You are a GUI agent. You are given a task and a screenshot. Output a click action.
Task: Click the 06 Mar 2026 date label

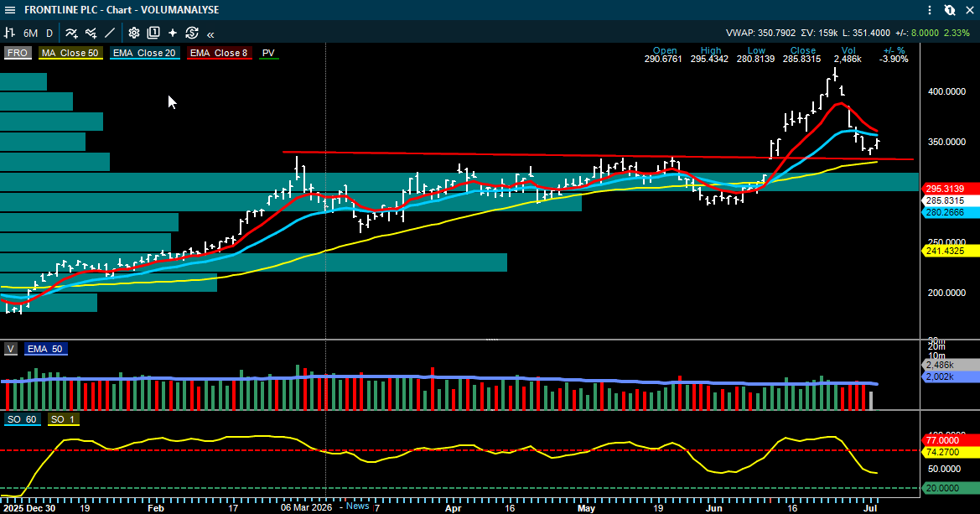(x=306, y=508)
